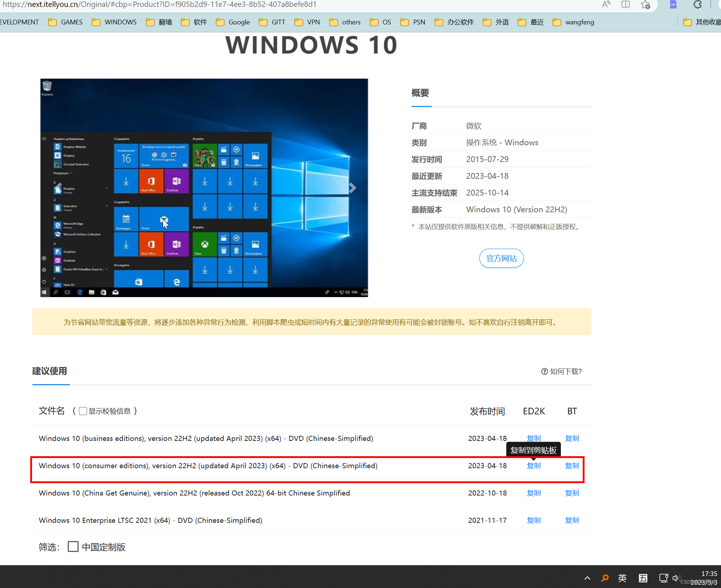Viewport: 721px width, 588px height.
Task: Enable the 中国定制版 filter checkbox
Action: pos(73,546)
